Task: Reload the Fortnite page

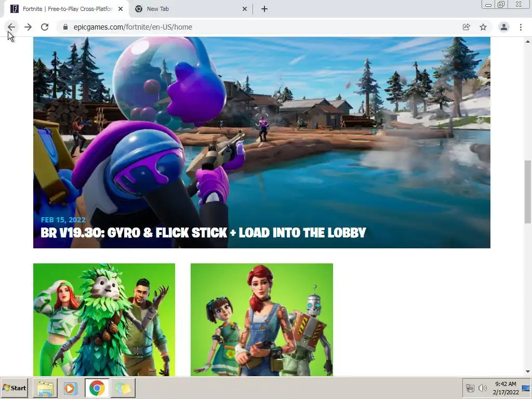Action: pos(45,27)
